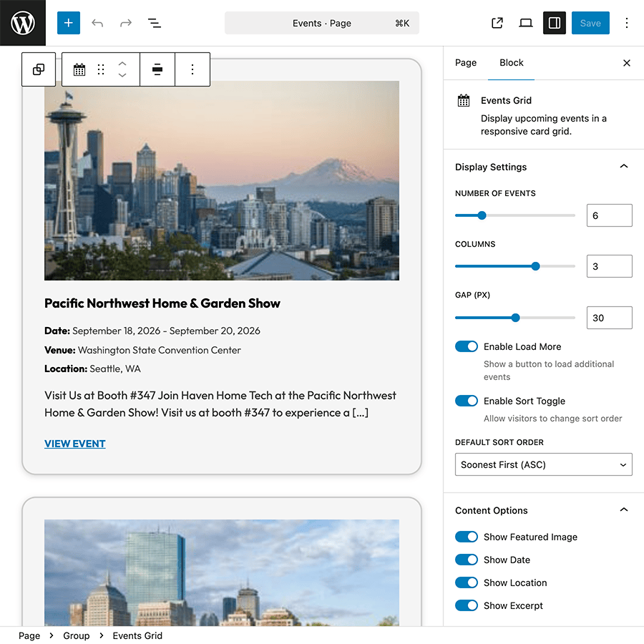This screenshot has width=644, height=644.
Task: Switch to the Page tab
Action: pos(466,63)
